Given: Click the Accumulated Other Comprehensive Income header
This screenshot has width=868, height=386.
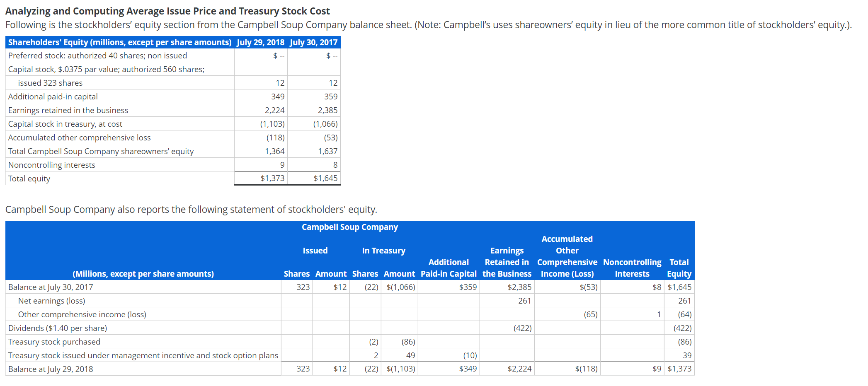Looking at the screenshot, I should pyautogui.click(x=567, y=250).
